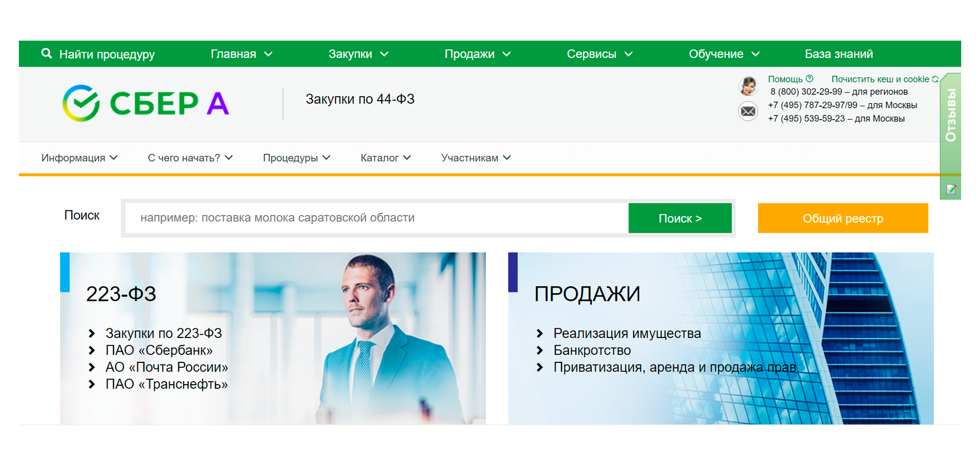Click Почистить кеш и cookie link
The image size is (980, 466).
(x=880, y=79)
